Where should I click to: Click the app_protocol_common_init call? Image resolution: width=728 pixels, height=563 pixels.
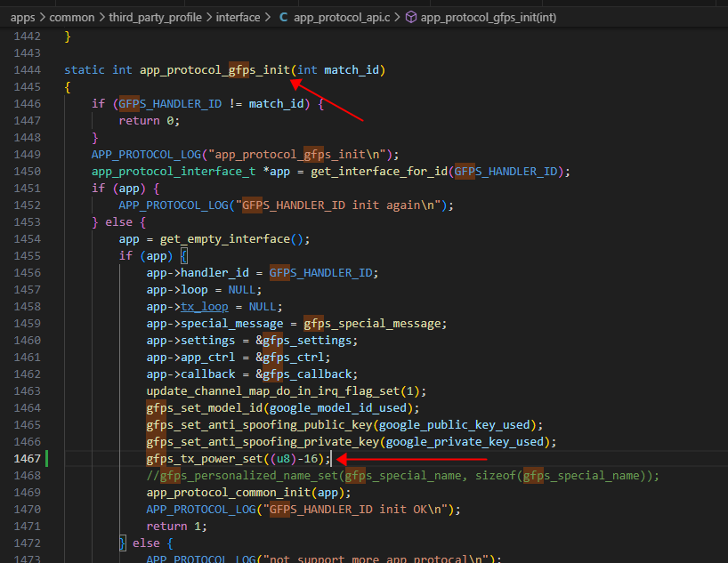[x=229, y=493]
